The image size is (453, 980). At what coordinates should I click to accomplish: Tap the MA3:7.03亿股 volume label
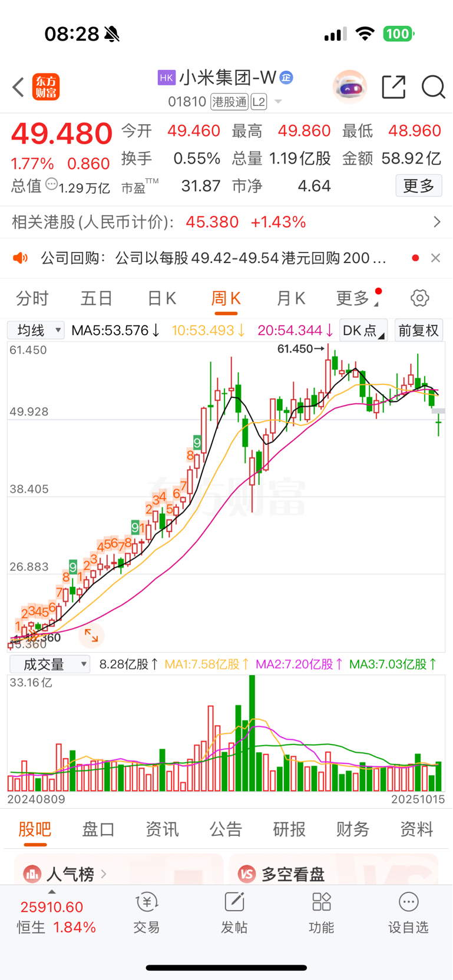tap(393, 665)
